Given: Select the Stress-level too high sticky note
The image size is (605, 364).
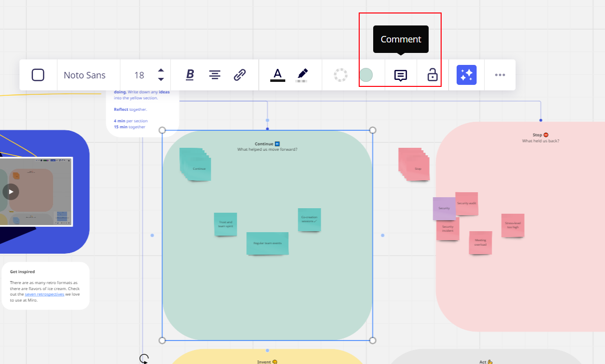Looking at the screenshot, I should click(x=513, y=226).
